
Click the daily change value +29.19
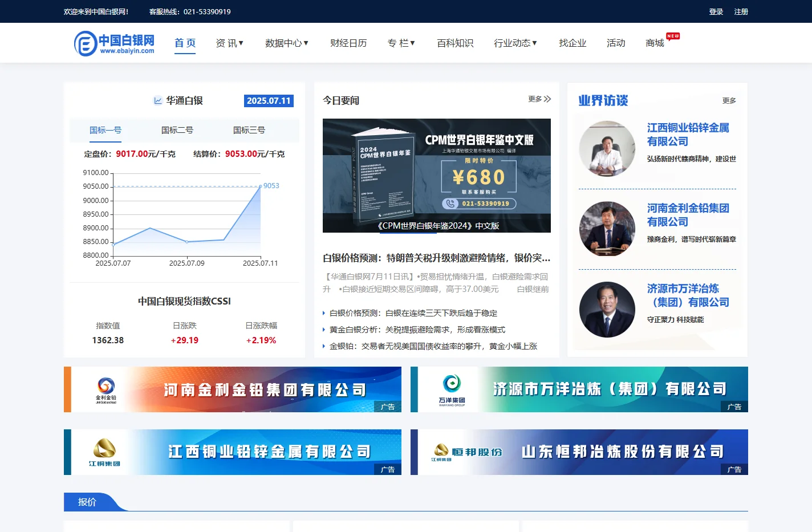[x=185, y=340]
